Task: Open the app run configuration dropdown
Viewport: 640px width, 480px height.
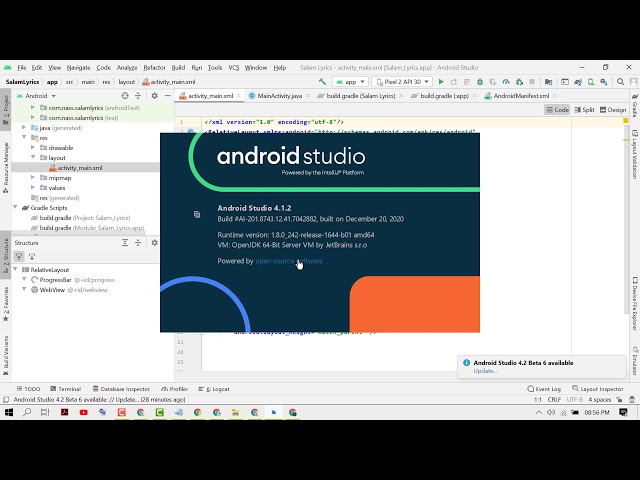Action: click(350, 82)
